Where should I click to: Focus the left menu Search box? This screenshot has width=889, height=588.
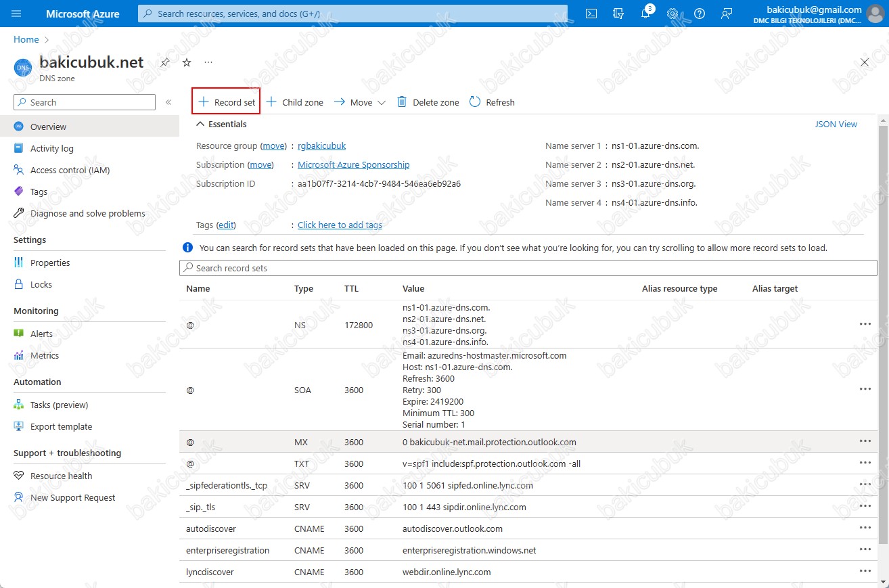(85, 102)
